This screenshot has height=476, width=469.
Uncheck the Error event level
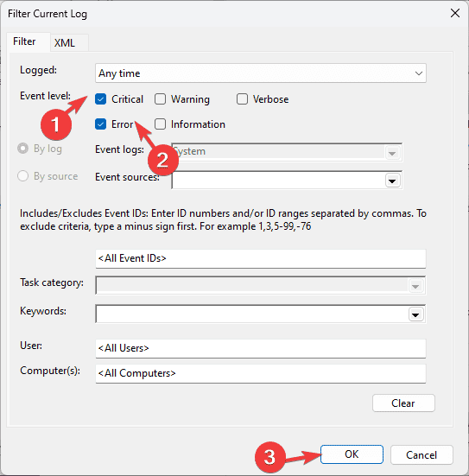(100, 124)
